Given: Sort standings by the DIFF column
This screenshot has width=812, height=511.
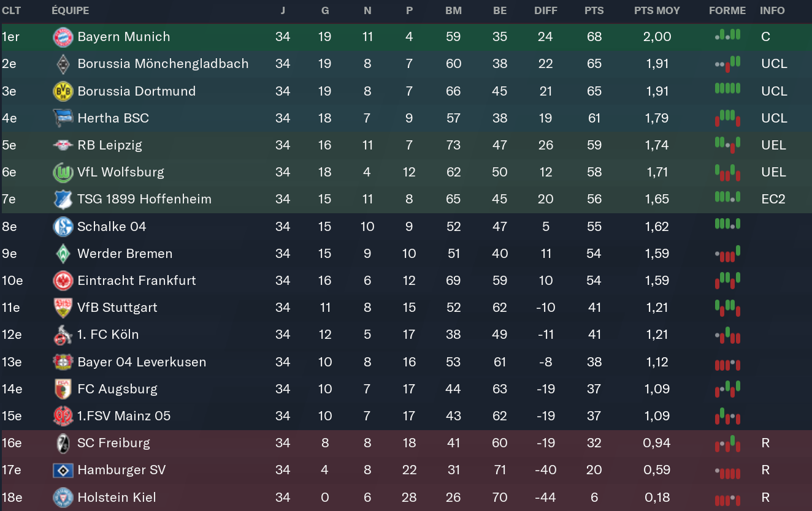Looking at the screenshot, I should tap(546, 10).
